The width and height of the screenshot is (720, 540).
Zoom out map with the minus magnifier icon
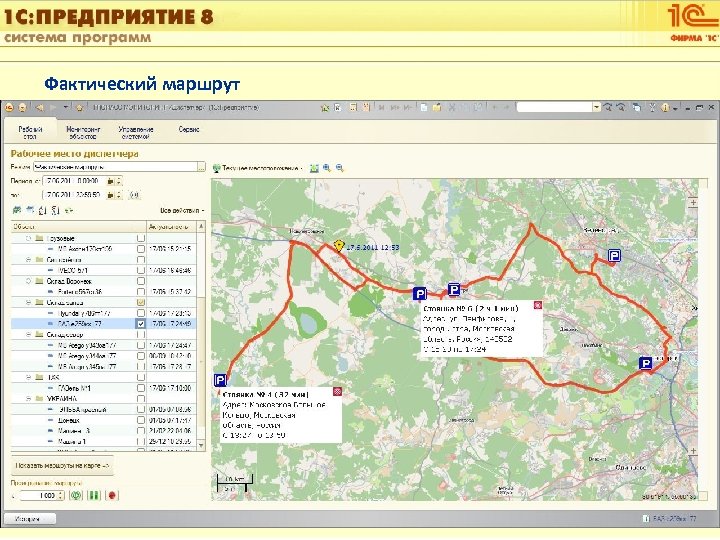pos(340,168)
